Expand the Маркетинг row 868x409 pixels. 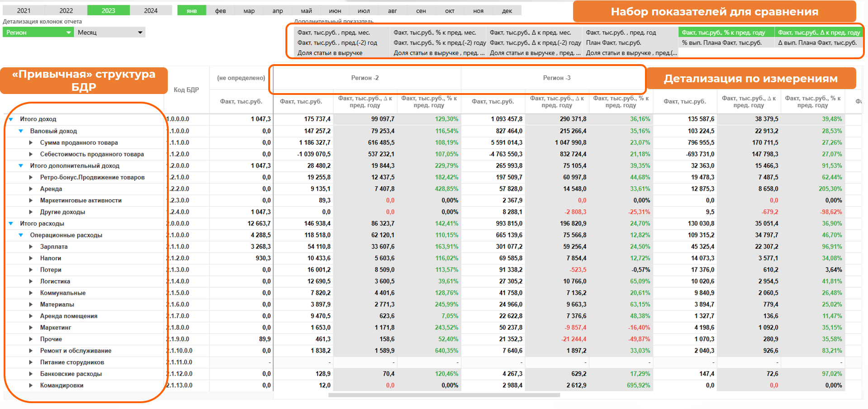(31, 328)
